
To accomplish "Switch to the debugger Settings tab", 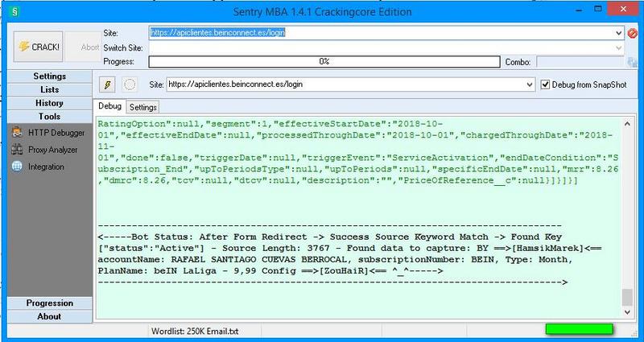I will pos(143,107).
